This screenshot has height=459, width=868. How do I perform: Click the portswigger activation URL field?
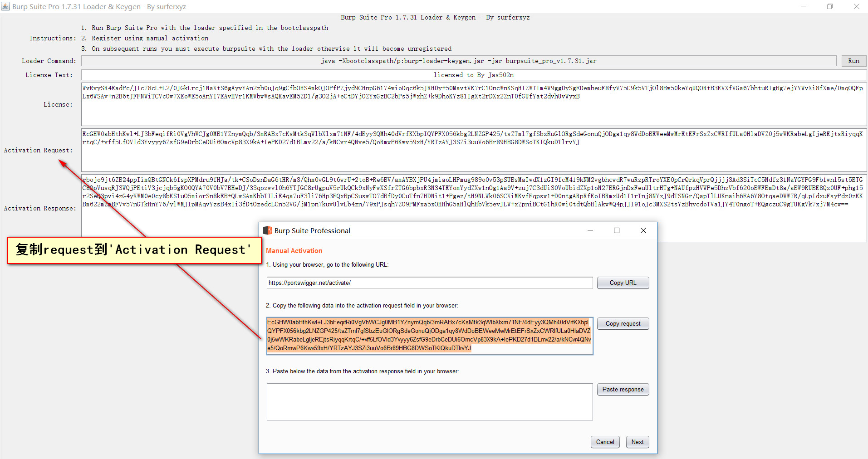point(430,283)
